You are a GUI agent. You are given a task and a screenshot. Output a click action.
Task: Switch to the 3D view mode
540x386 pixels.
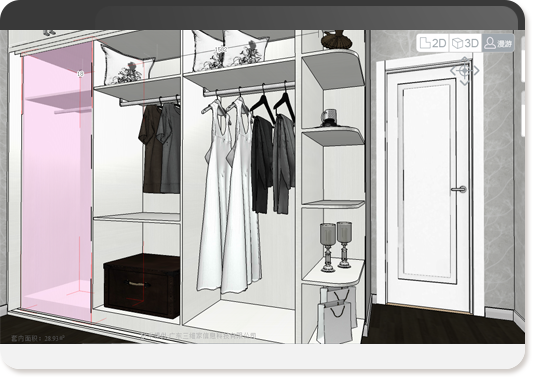click(465, 43)
